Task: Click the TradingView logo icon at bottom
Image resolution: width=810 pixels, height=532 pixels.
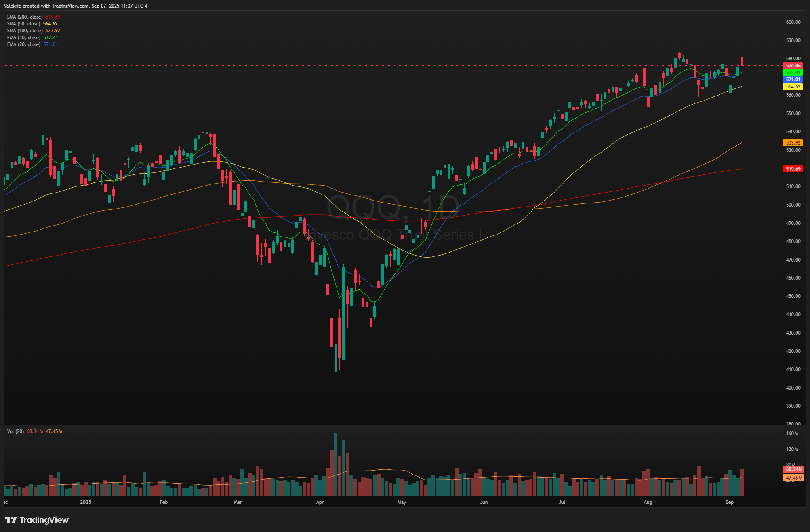Action: click(11, 519)
